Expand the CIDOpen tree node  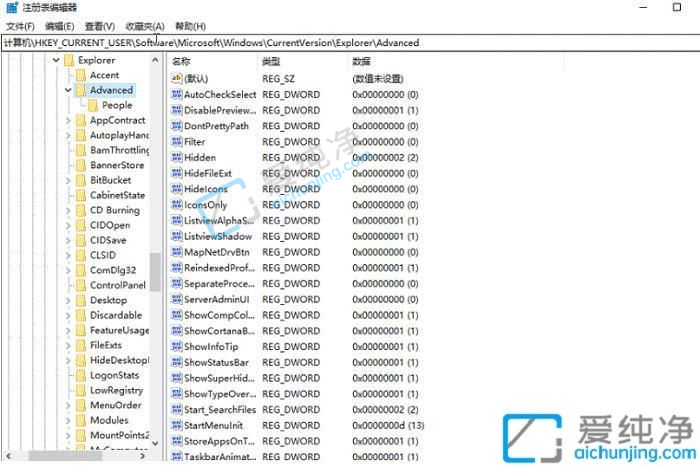[x=68, y=225]
